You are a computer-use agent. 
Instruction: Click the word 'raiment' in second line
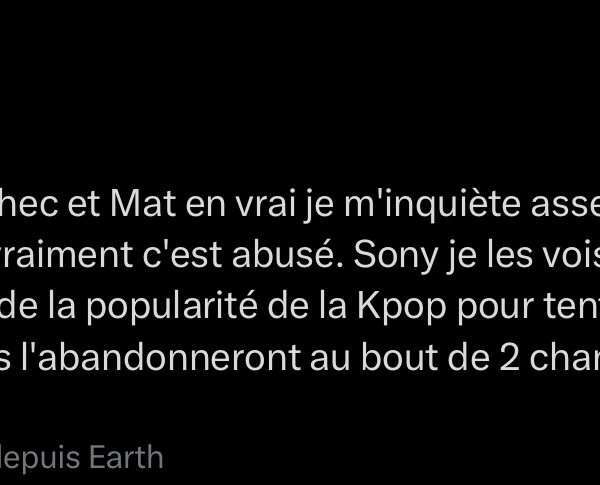66,255
